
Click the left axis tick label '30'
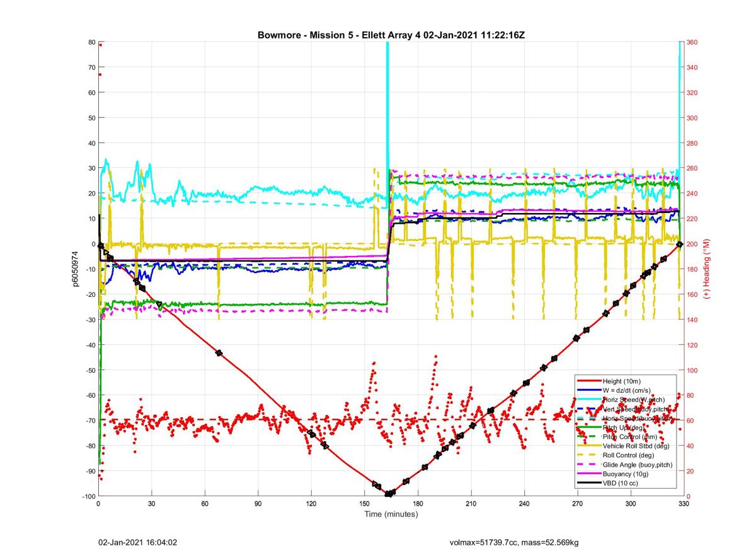(x=91, y=168)
